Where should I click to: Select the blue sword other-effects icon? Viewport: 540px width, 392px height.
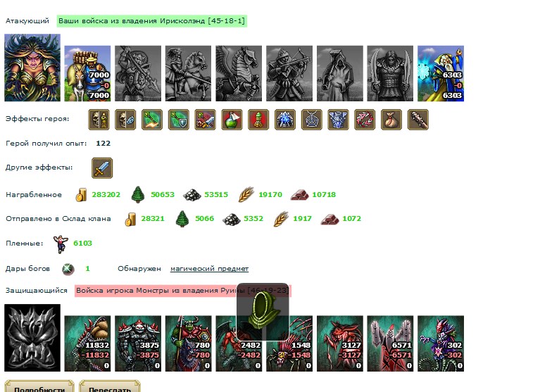pos(102,168)
